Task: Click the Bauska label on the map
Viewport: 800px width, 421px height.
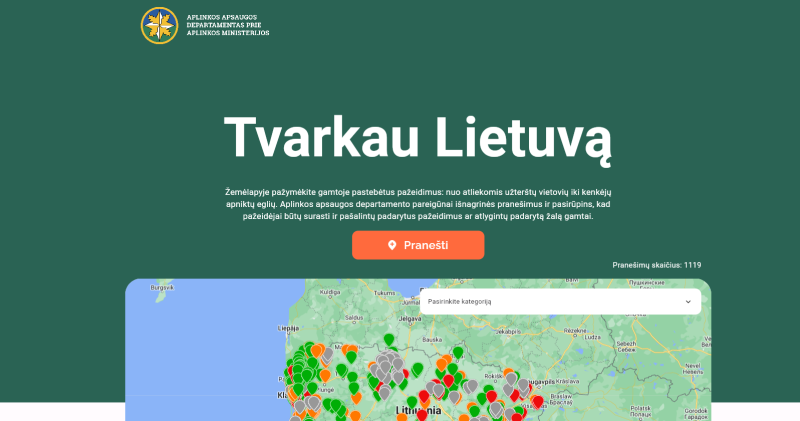Action: pos(432,339)
